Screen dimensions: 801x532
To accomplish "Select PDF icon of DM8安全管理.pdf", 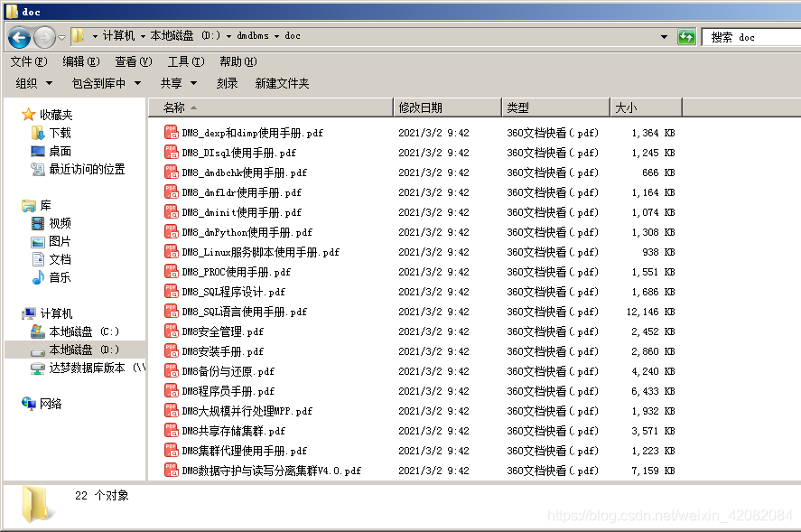I will 172,331.
